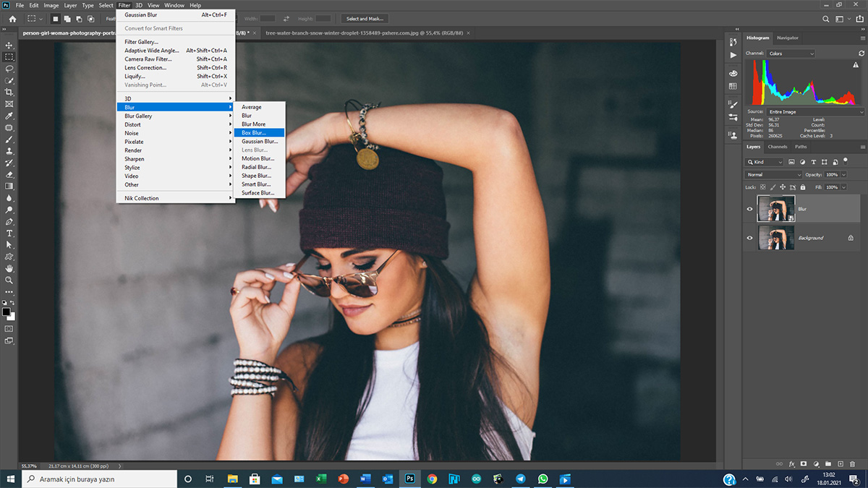
Task: Open the Normal blend mode dropdown
Action: tap(774, 175)
